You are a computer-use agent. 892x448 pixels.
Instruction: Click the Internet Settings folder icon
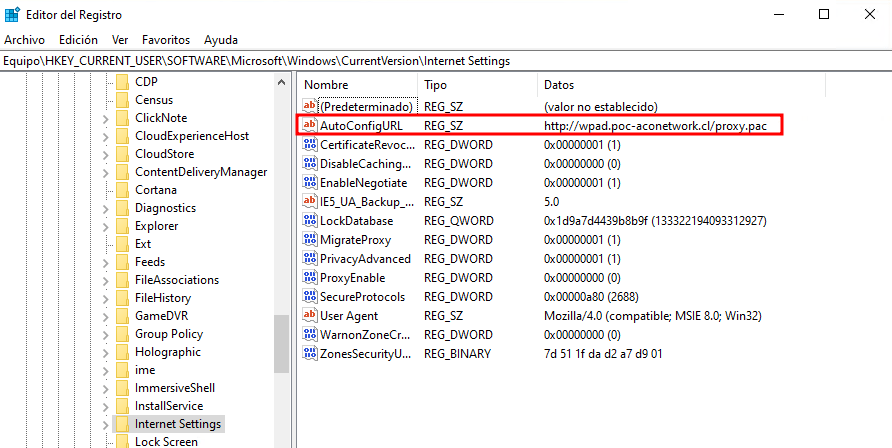click(x=122, y=424)
